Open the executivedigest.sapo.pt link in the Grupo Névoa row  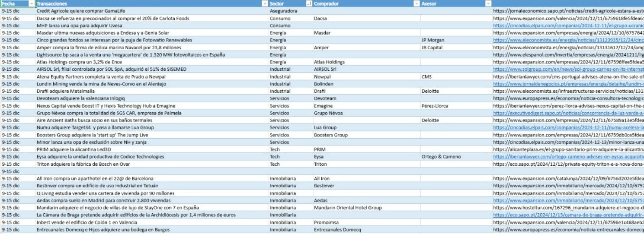[x=568, y=113]
